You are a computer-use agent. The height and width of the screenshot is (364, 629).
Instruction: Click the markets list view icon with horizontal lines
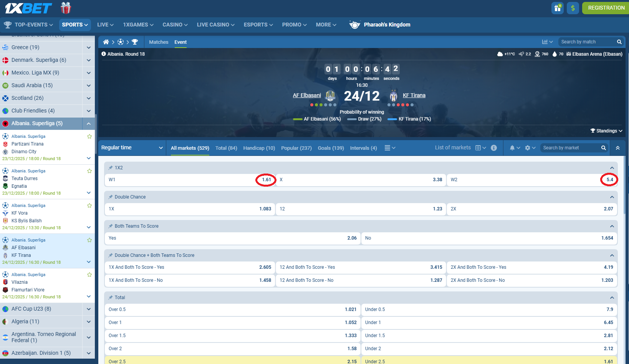pyautogui.click(x=388, y=147)
